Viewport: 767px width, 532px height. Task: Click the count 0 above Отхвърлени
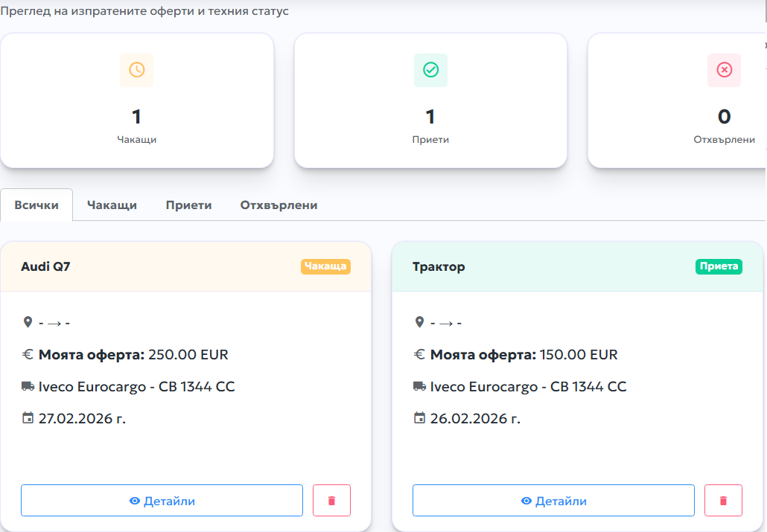point(724,116)
